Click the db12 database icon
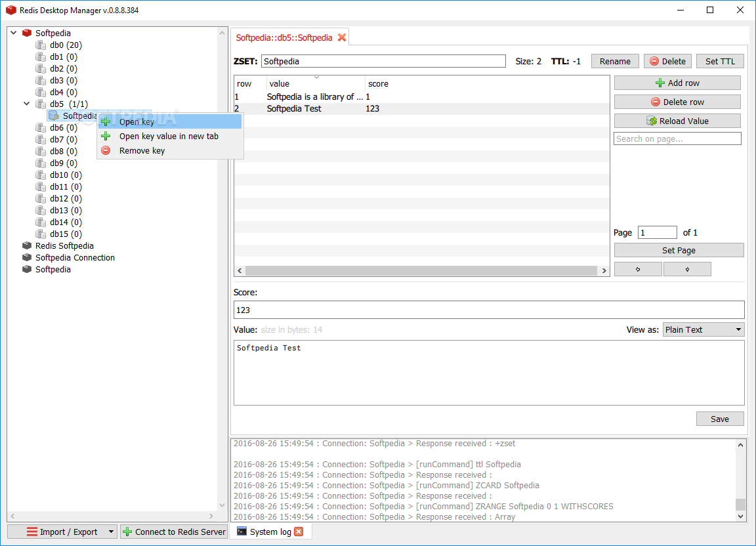The height and width of the screenshot is (546, 756). pyautogui.click(x=41, y=198)
